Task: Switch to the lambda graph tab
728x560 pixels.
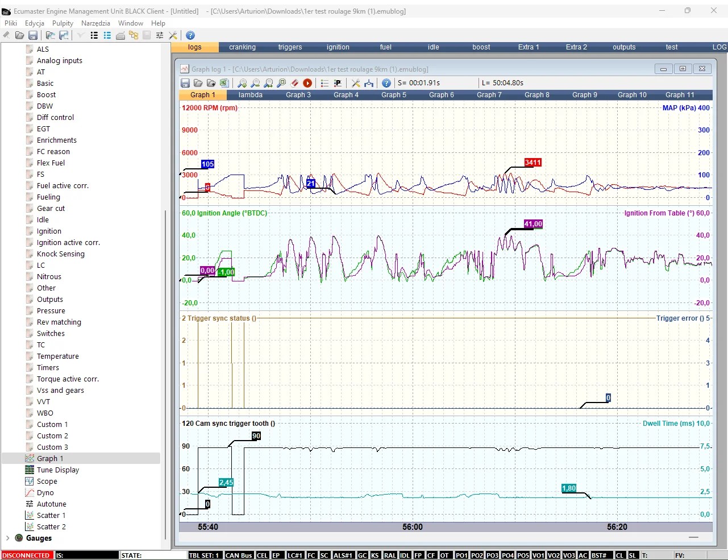Action: (x=251, y=95)
